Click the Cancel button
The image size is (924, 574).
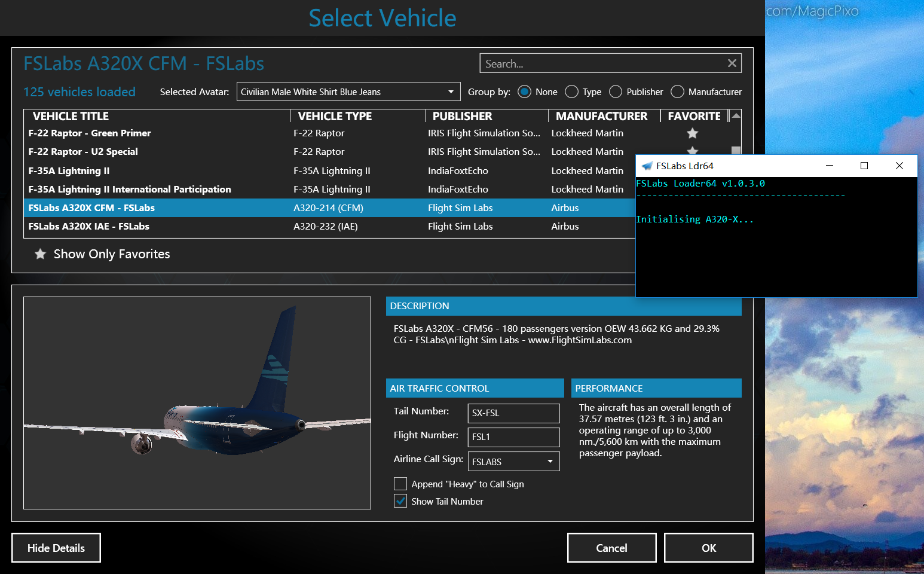[x=612, y=548]
